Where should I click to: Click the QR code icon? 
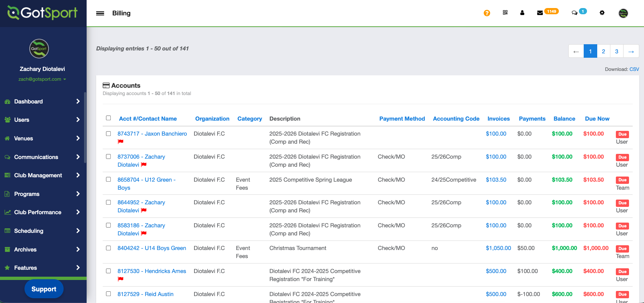[x=505, y=13]
